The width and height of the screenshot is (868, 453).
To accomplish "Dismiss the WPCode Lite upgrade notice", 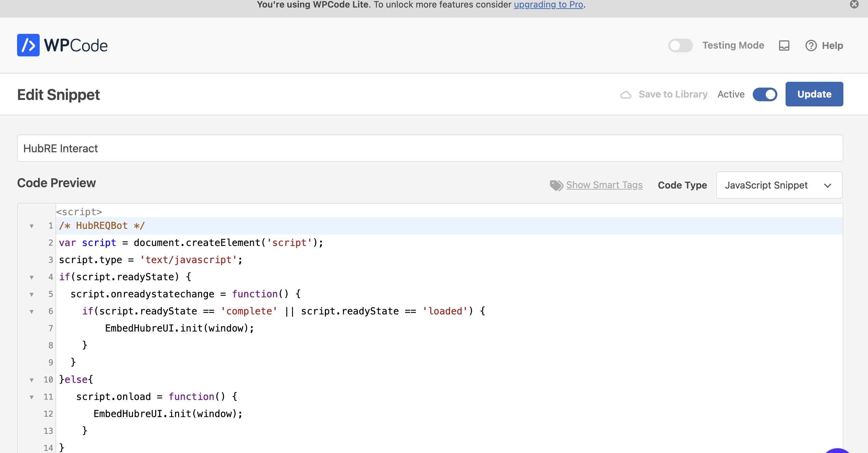I will [854, 4].
